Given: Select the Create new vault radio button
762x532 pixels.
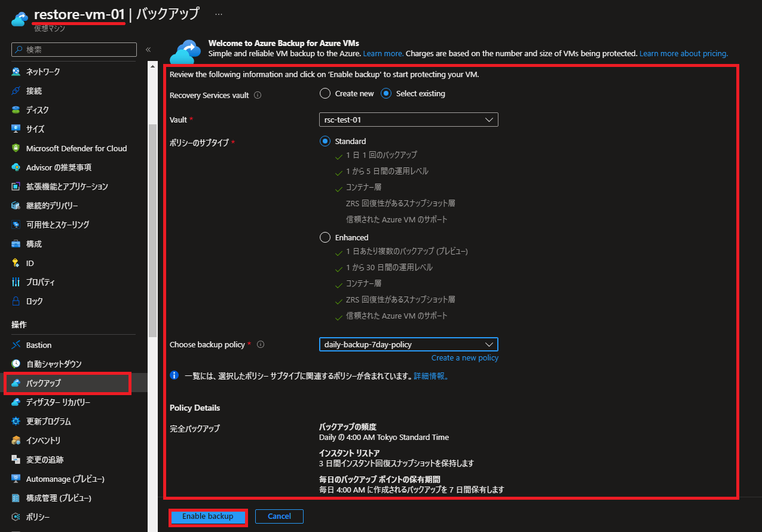Looking at the screenshot, I should click(x=325, y=93).
